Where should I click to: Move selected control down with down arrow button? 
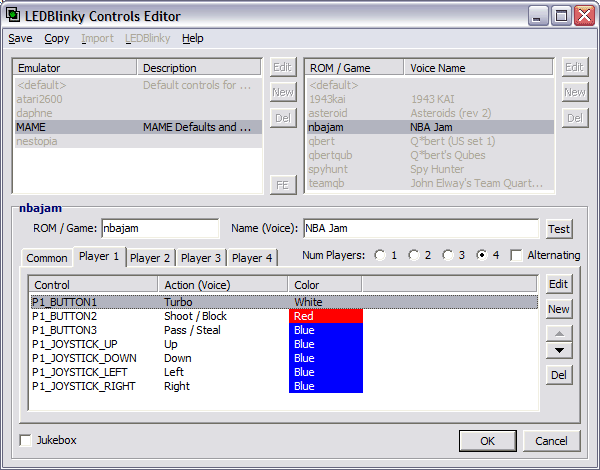(559, 350)
